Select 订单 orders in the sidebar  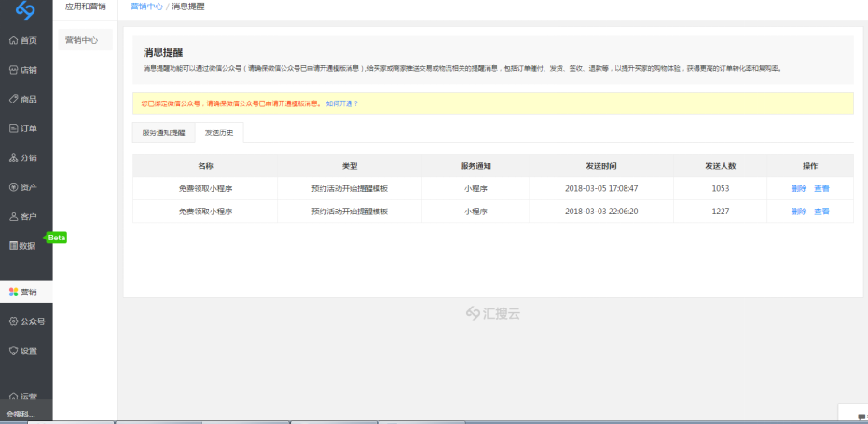tap(24, 129)
